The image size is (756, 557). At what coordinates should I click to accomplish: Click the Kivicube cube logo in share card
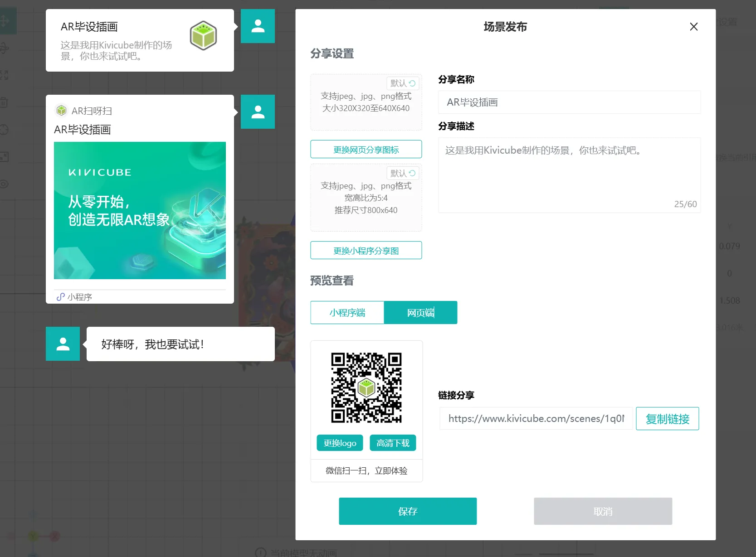pos(203,35)
